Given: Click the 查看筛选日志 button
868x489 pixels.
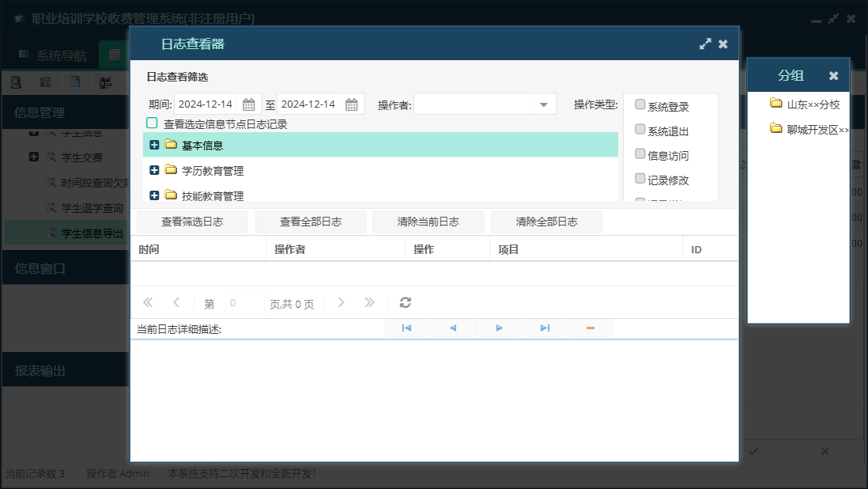Looking at the screenshot, I should [192, 222].
